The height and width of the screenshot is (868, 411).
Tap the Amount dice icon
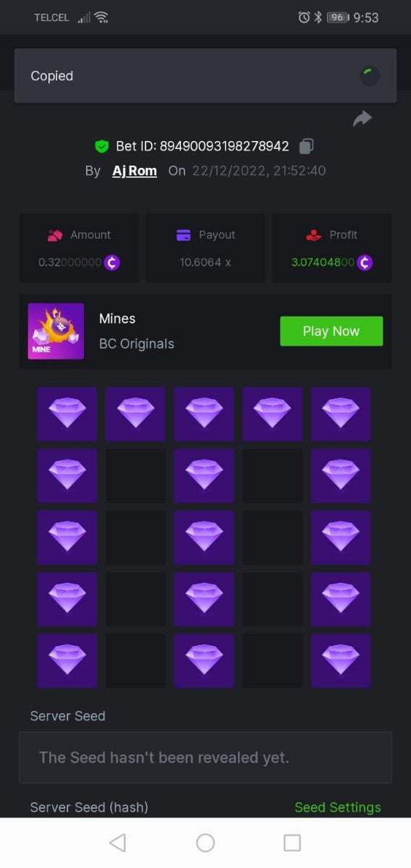coord(55,235)
